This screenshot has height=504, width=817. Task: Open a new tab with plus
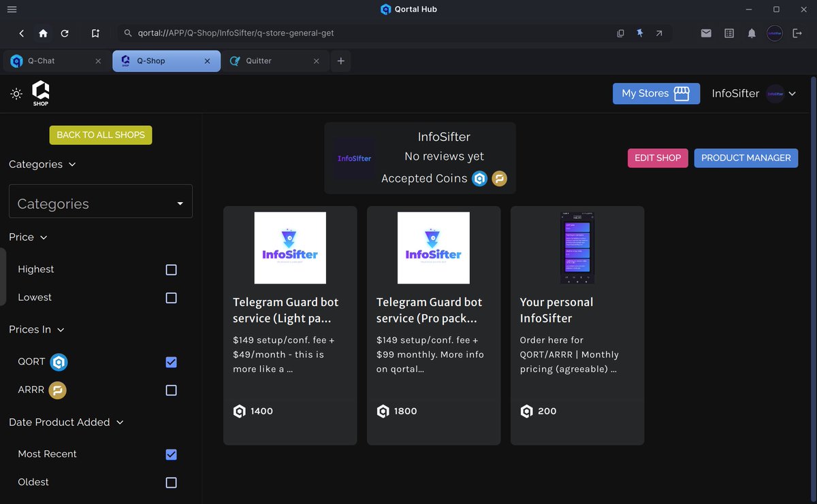[341, 61]
